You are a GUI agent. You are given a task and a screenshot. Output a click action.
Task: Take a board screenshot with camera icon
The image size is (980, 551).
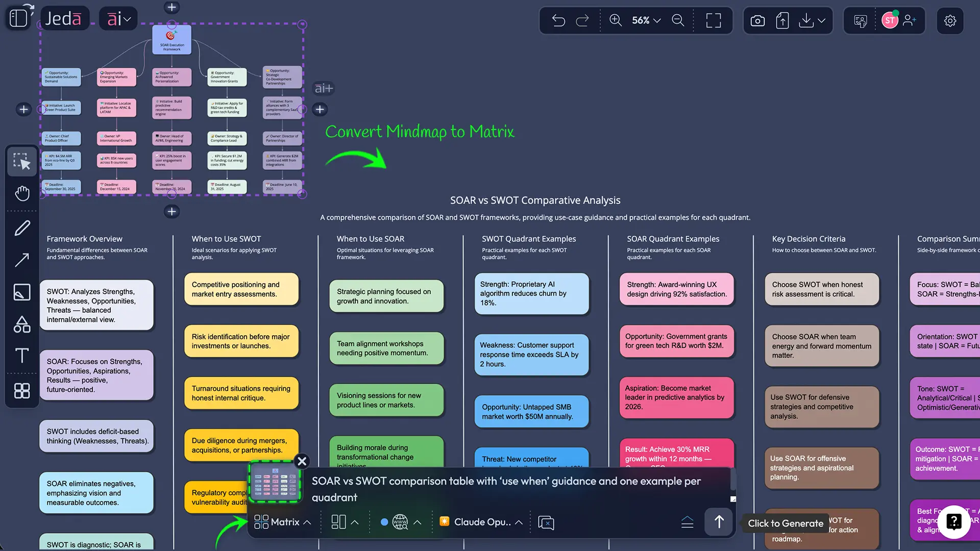757,20
